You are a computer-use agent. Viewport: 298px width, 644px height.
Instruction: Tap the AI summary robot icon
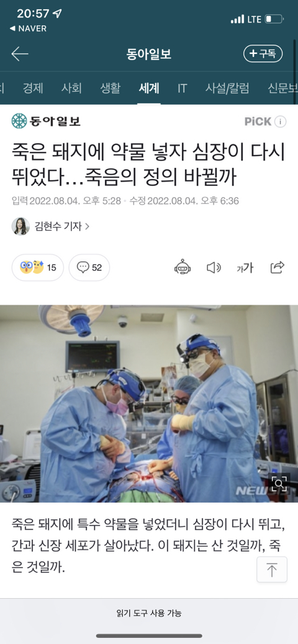tap(183, 268)
